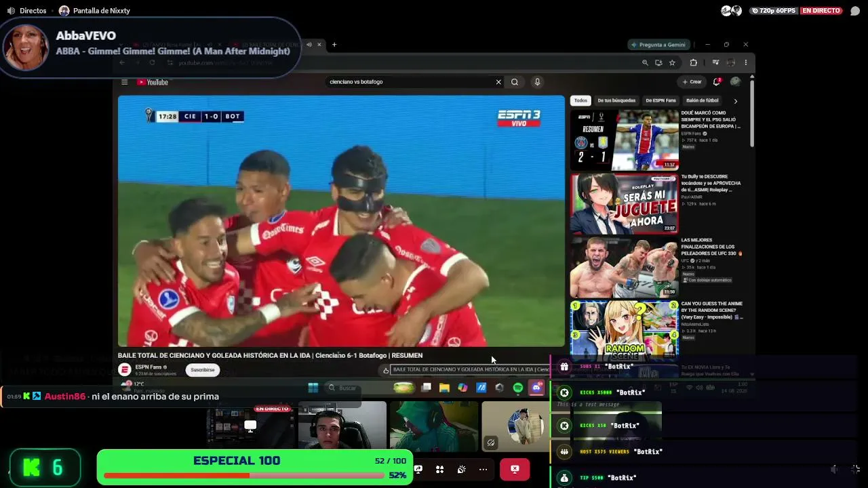868x488 pixels.
Task: Open Spotify from the taskbar
Action: (518, 388)
